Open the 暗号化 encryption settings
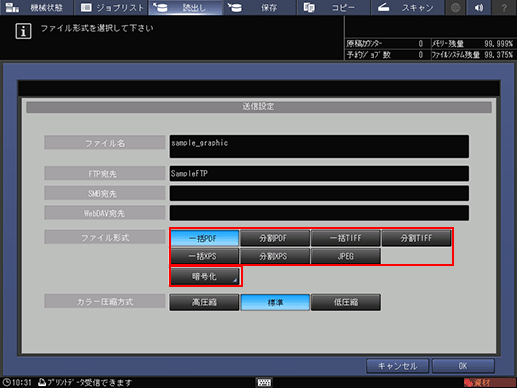Image resolution: width=517 pixels, height=388 pixels. tap(205, 276)
